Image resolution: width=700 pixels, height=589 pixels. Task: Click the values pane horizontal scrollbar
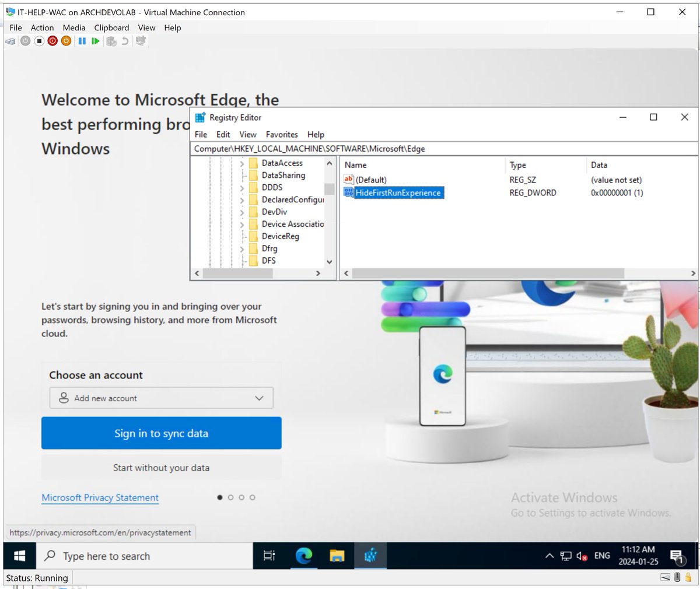(x=488, y=274)
